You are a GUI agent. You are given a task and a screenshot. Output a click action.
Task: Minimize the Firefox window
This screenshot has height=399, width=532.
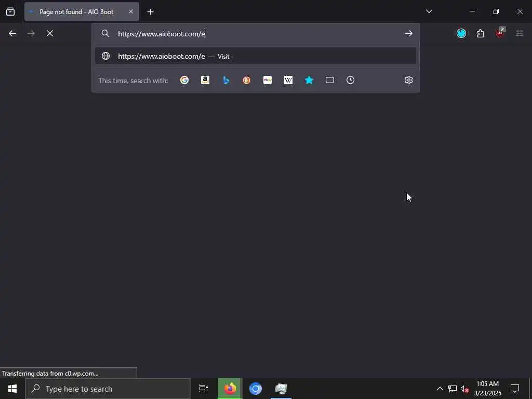[x=472, y=11]
